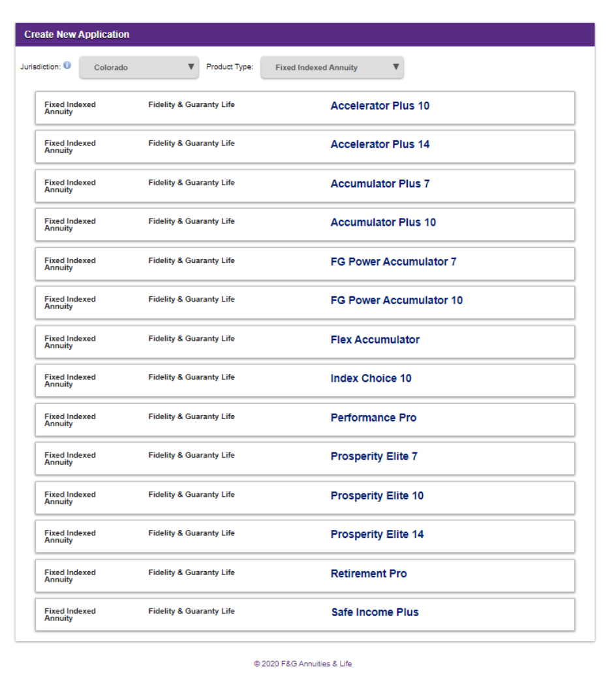Click the Product Type label
This screenshot has height=688, width=616.
[230, 67]
